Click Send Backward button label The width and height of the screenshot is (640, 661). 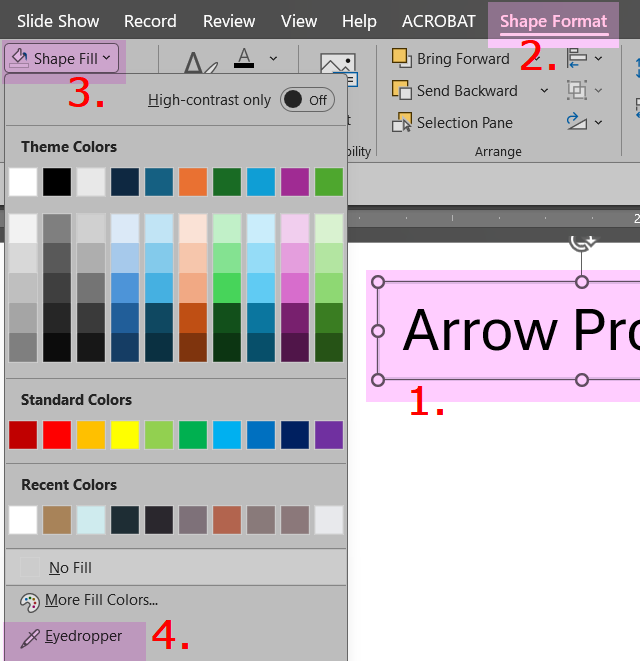[467, 91]
